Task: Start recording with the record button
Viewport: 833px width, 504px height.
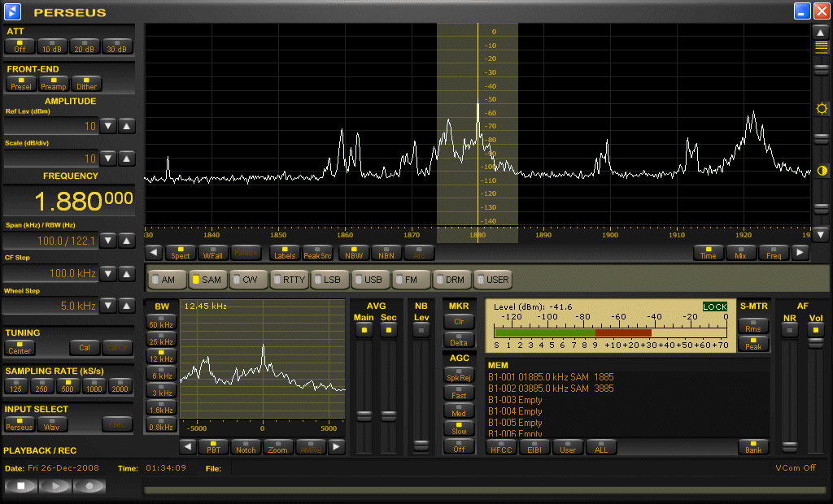Action: coord(89,486)
